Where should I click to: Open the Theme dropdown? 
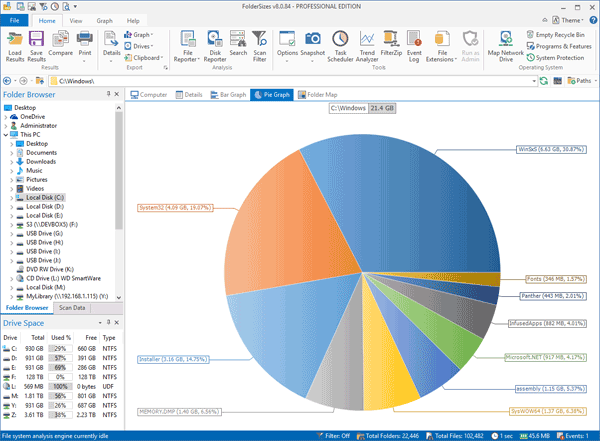[571, 19]
